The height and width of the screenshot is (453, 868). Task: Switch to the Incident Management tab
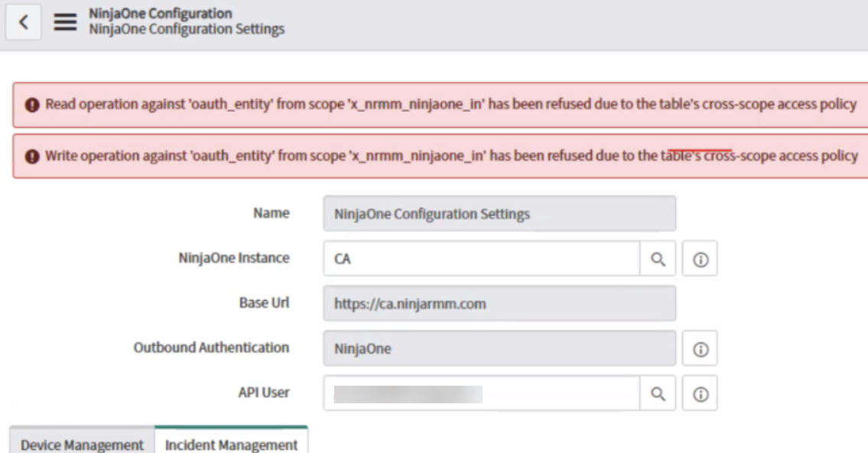pyautogui.click(x=232, y=444)
